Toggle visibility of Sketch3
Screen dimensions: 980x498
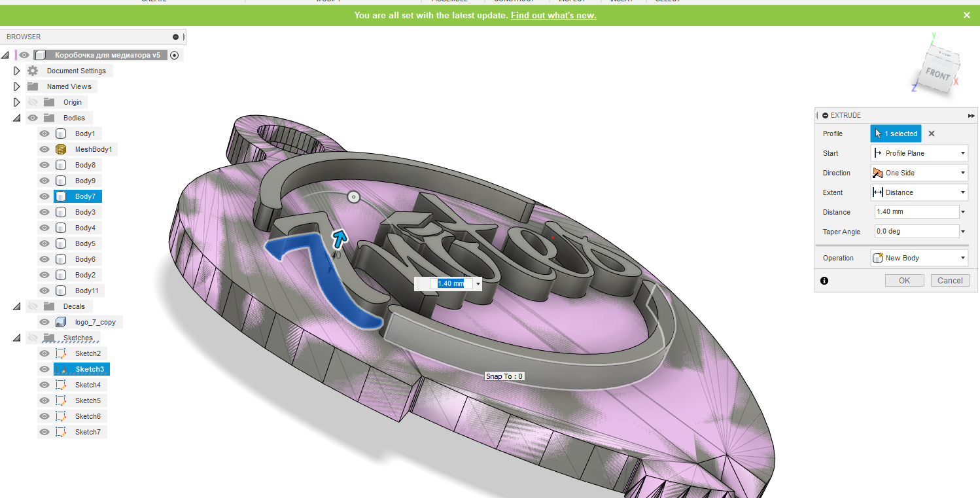tap(44, 369)
